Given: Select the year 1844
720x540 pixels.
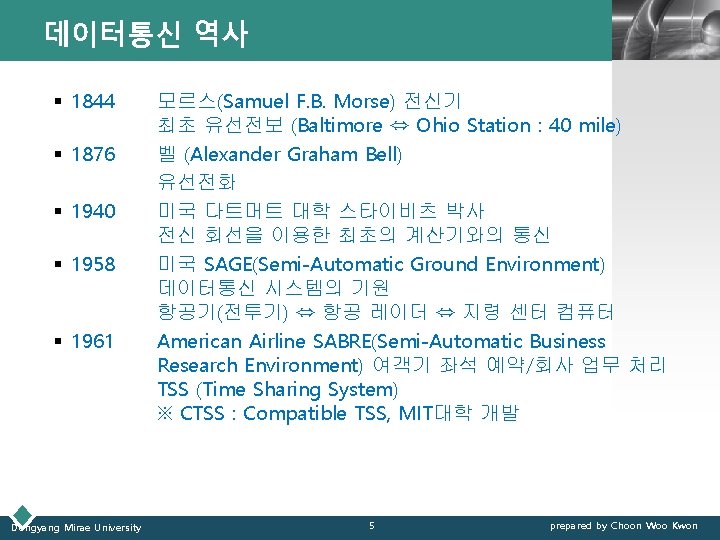Looking at the screenshot, I should pos(93,101).
